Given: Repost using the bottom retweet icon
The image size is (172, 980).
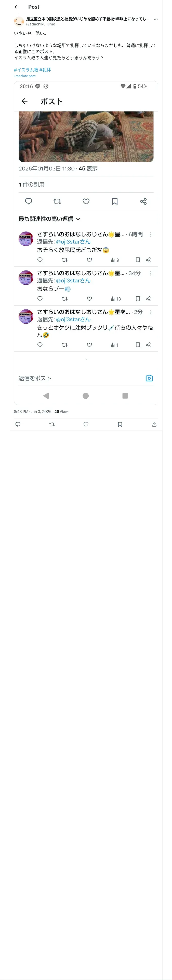Looking at the screenshot, I should (52, 424).
